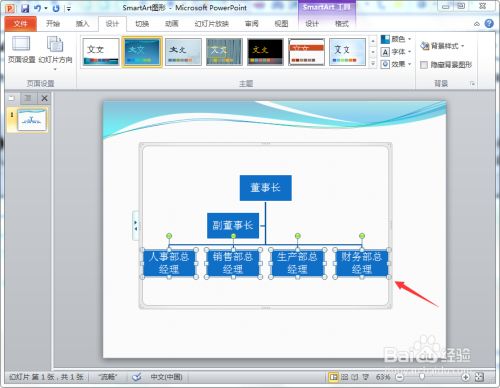Click the Undo arrow icon
This screenshot has width=500, height=388.
click(x=37, y=8)
